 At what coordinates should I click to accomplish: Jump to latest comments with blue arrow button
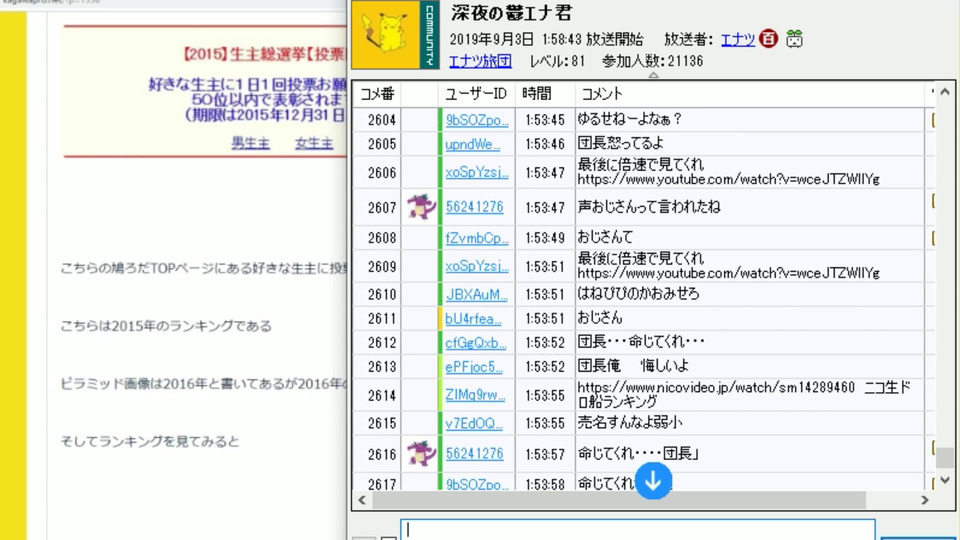click(653, 481)
